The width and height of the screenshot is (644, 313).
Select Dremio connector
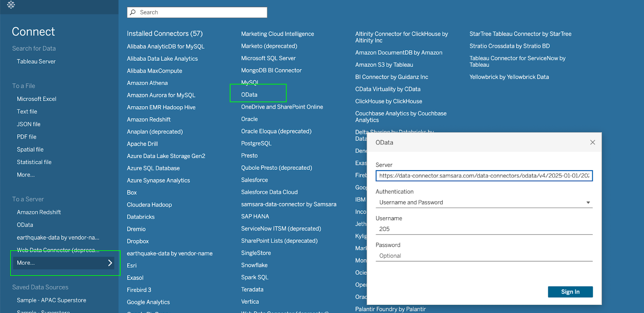136,229
